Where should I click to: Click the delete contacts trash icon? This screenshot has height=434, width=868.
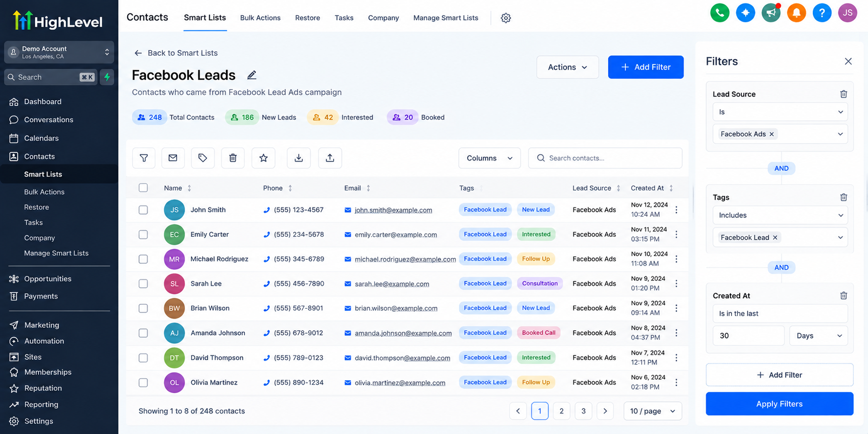tap(233, 158)
